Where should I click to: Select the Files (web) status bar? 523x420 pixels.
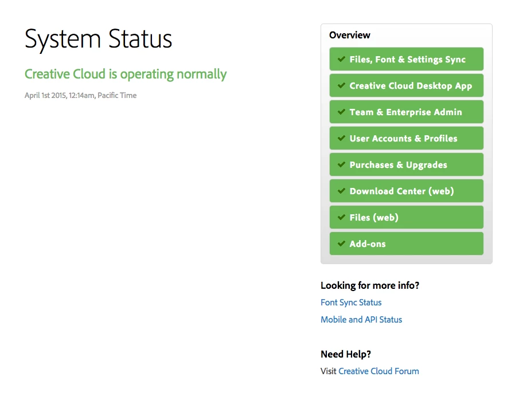[406, 217]
